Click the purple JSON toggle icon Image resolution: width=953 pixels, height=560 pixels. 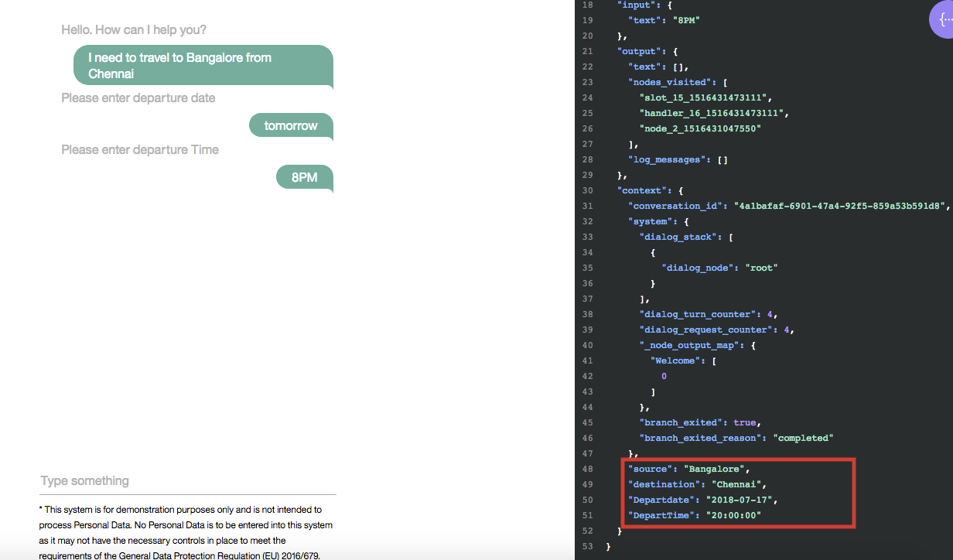pos(942,22)
